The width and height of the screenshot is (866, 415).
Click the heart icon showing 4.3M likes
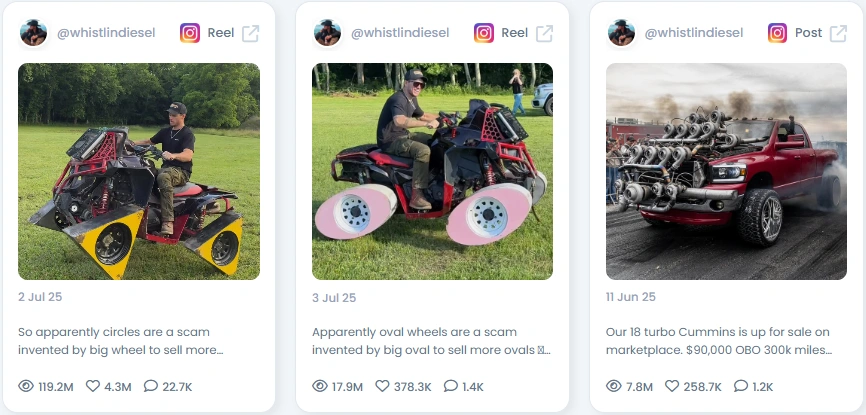(x=93, y=386)
